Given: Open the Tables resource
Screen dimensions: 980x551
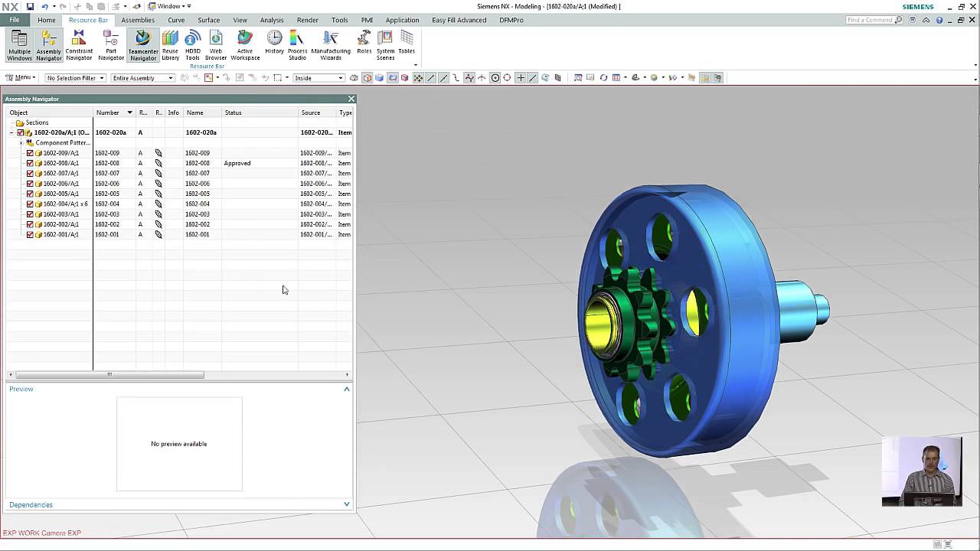Looking at the screenshot, I should [407, 43].
